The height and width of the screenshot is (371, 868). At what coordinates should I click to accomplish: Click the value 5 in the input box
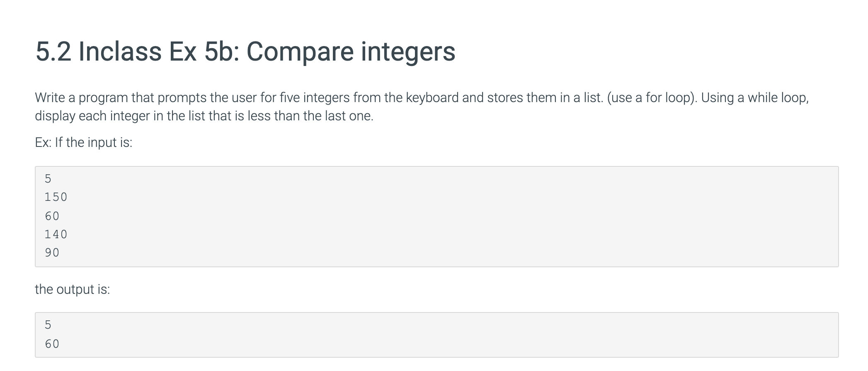click(x=48, y=179)
